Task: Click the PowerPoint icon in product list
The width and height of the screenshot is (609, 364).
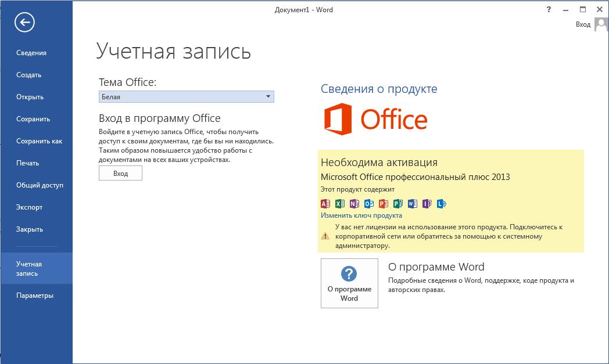Action: [x=384, y=204]
